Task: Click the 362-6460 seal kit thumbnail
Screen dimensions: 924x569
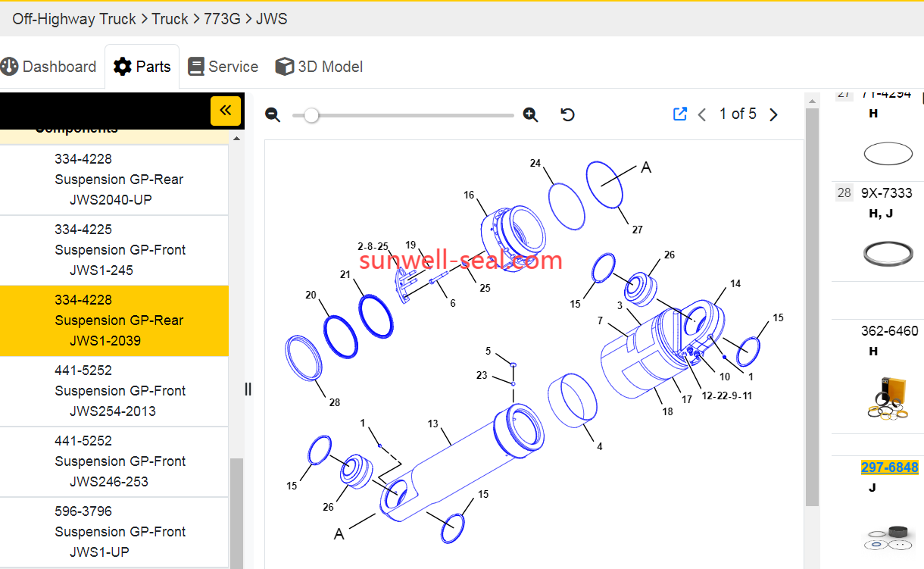Action: 888,396
